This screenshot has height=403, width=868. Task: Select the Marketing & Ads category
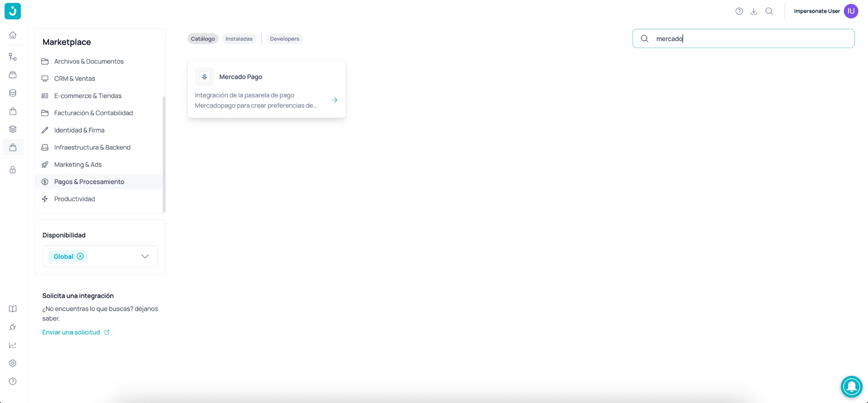click(99, 165)
